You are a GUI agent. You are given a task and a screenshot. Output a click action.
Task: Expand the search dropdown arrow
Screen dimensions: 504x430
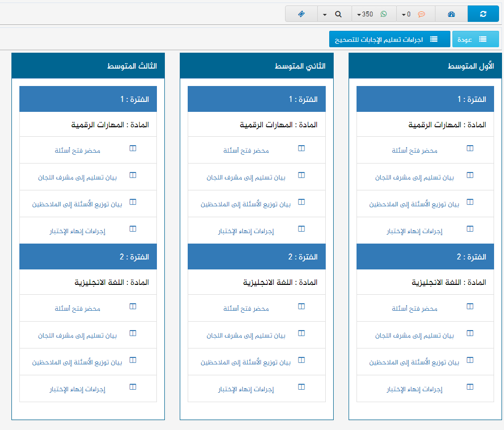325,14
